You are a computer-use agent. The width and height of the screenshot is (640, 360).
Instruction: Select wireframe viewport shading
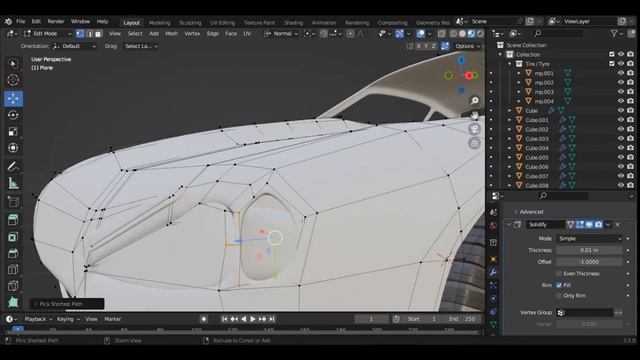[x=453, y=34]
